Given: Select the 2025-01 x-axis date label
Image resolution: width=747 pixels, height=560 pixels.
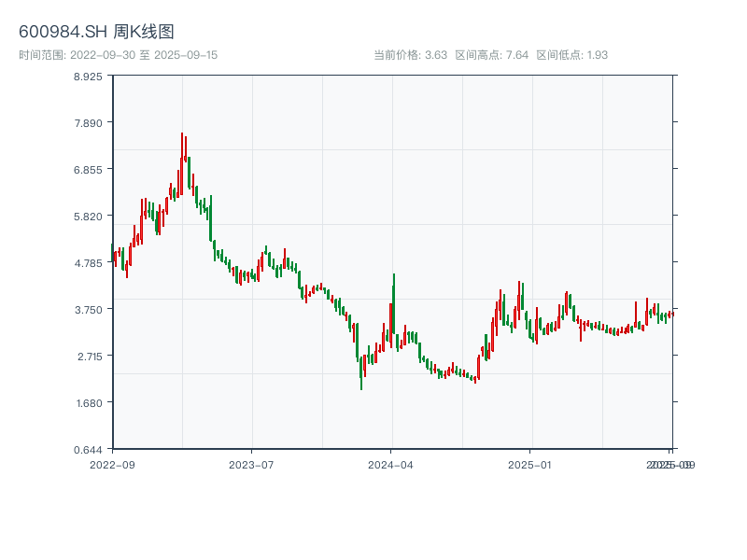Looking at the screenshot, I should (531, 464).
